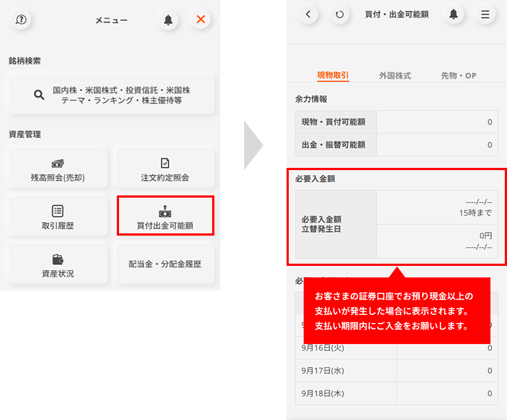Open 注文約定照会 order inquiry

point(165,170)
